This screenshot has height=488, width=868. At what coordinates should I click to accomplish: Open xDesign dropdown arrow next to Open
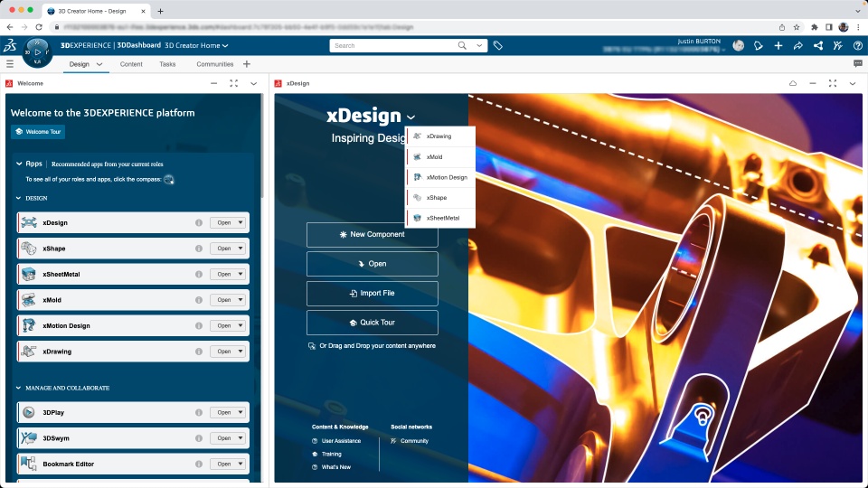241,223
